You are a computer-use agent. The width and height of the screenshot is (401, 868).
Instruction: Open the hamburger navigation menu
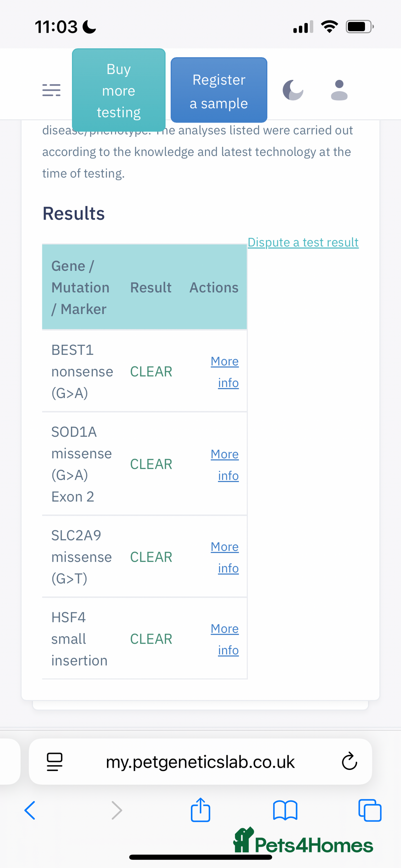coord(51,90)
